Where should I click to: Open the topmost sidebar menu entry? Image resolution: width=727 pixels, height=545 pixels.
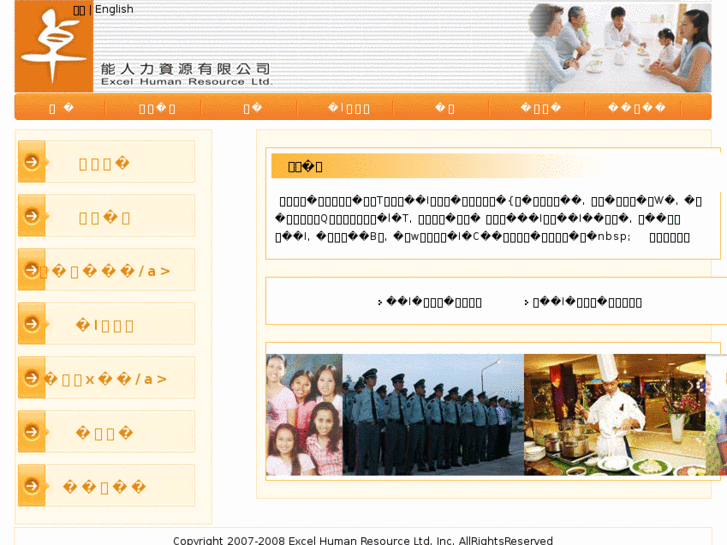[x=104, y=164]
